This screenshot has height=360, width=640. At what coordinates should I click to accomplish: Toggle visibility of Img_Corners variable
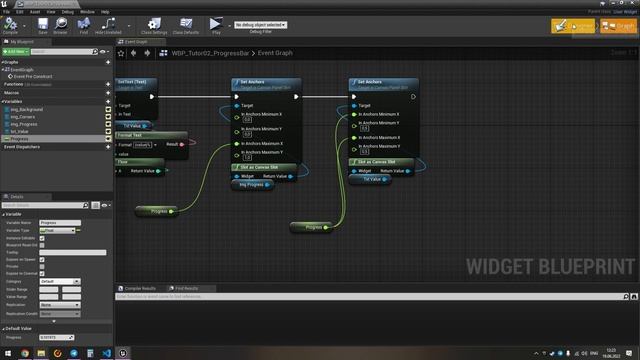tap(108, 117)
